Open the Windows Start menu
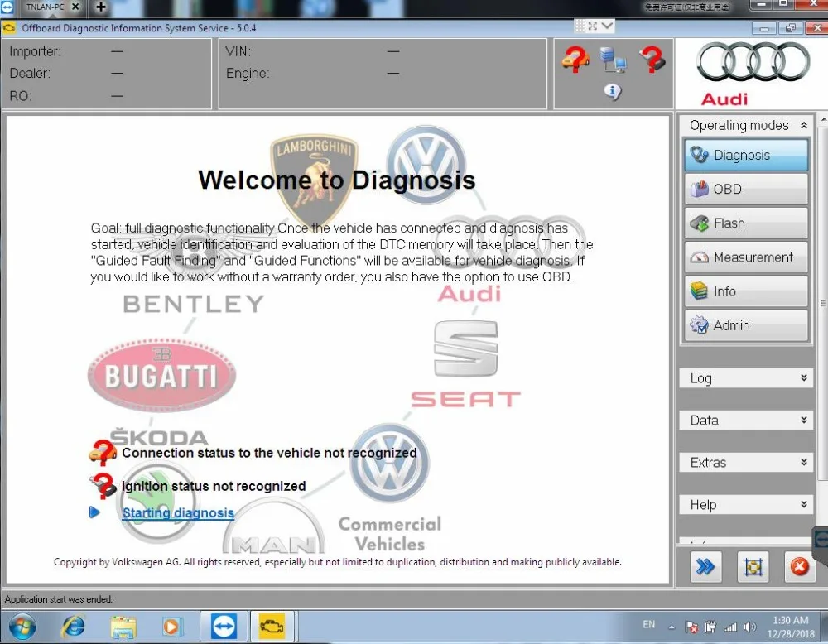Viewport: 828px width, 644px height. pyautogui.click(x=22, y=627)
